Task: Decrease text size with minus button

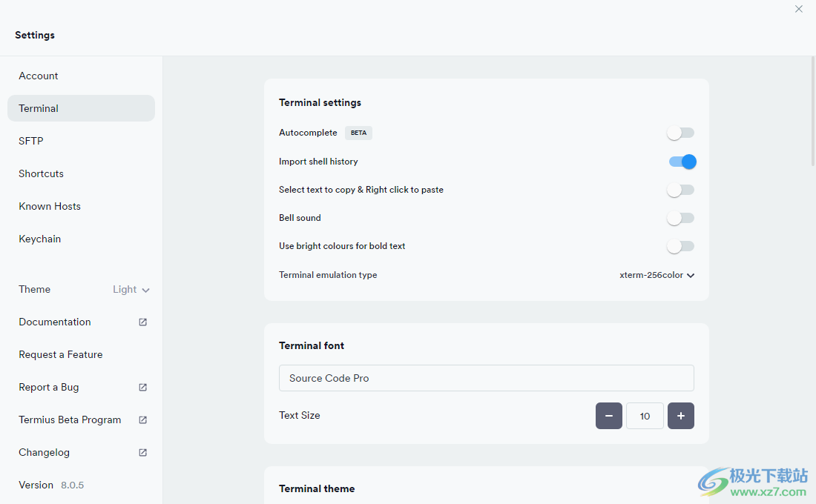Action: 608,416
